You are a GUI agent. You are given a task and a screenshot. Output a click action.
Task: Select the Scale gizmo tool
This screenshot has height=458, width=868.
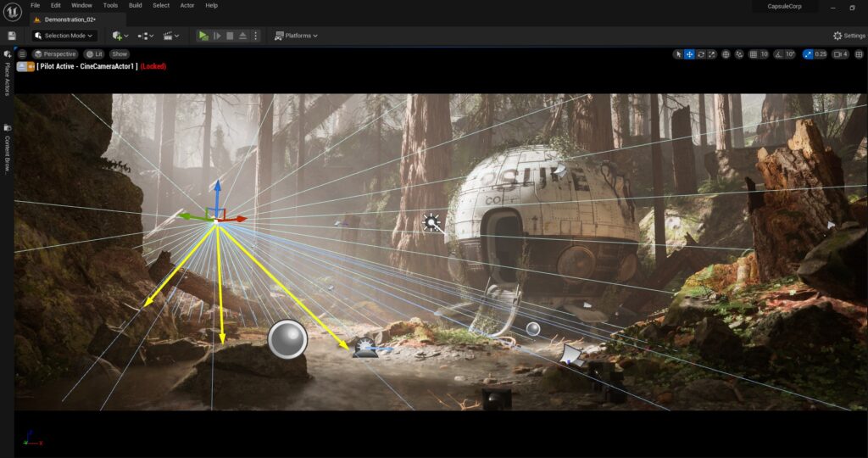coord(712,54)
